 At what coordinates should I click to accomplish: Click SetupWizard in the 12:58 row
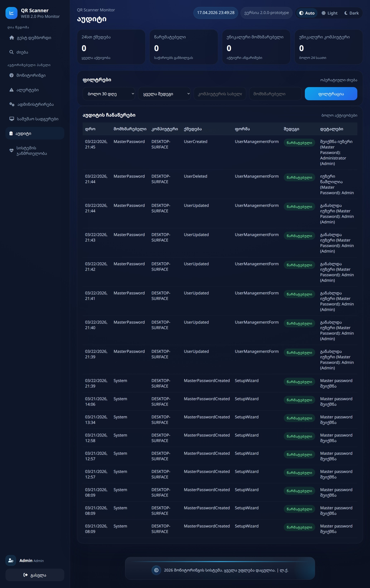247,435
